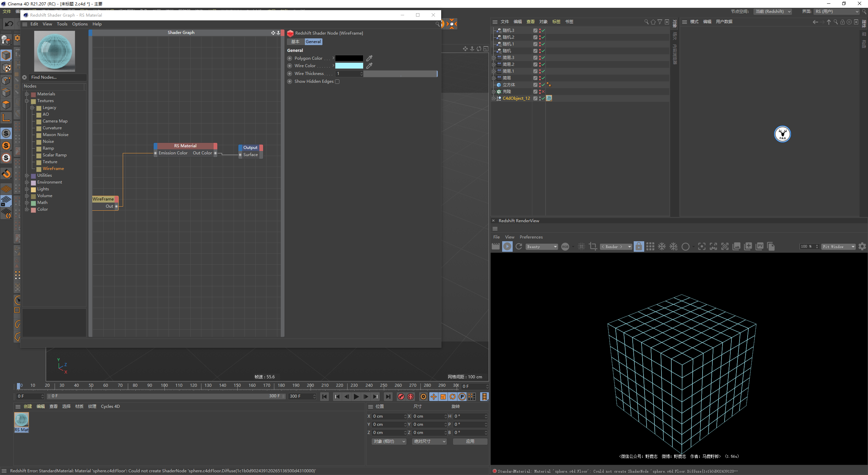Click the undo arrow icon in main toolbar
Screen dimensions: 868x475
pyautogui.click(x=9, y=24)
